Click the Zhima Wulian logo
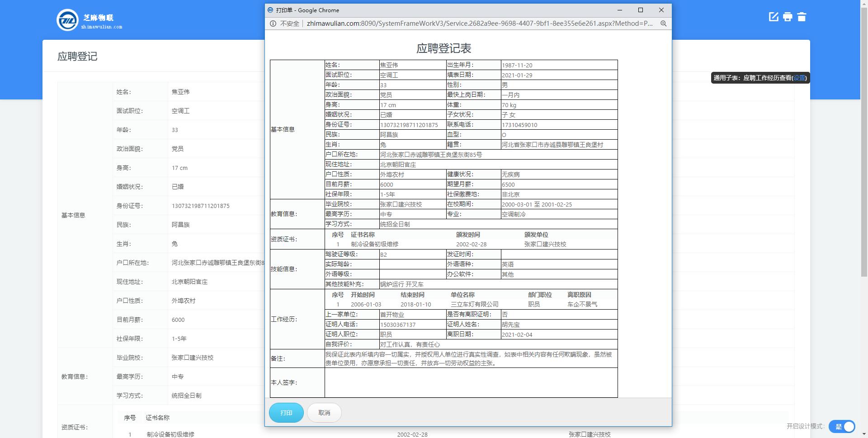868x438 pixels. click(89, 20)
